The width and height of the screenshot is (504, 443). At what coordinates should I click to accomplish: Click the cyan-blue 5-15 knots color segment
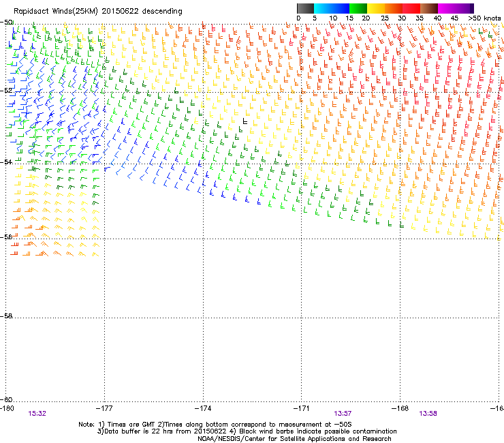click(332, 8)
